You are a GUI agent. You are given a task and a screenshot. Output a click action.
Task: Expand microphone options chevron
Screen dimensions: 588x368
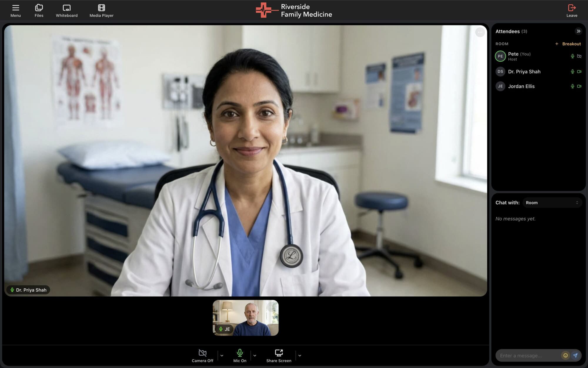(255, 355)
